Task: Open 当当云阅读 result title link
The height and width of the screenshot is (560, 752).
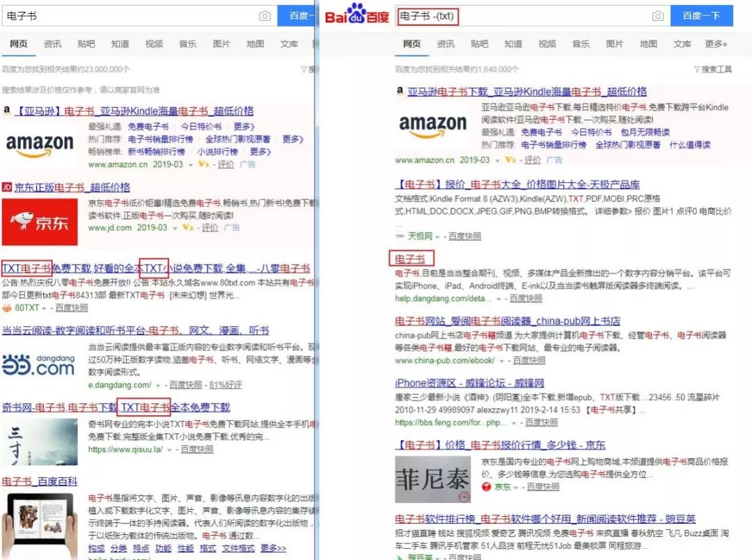Action: [x=135, y=330]
